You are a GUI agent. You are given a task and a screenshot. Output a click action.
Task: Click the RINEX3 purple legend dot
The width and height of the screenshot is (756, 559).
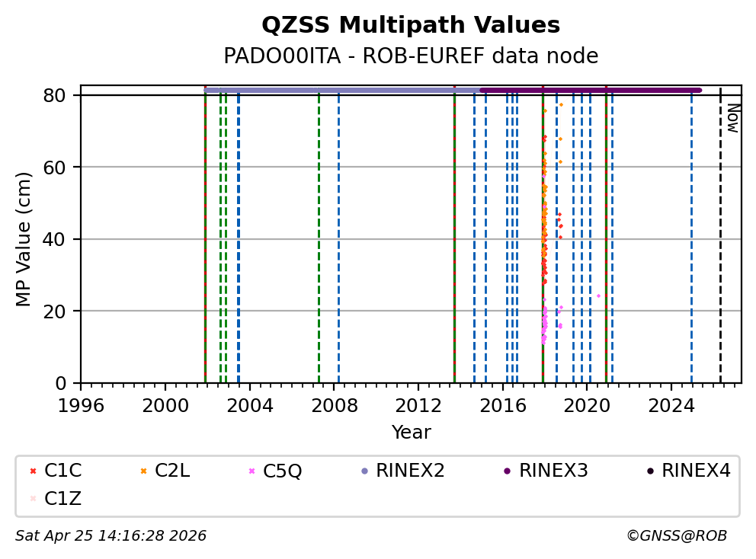pyautogui.click(x=507, y=471)
